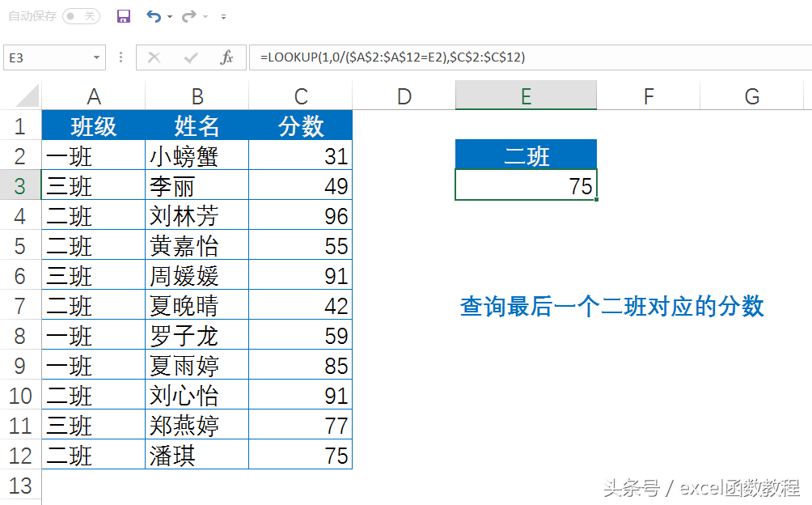Image resolution: width=812 pixels, height=505 pixels.
Task: Select column D header
Action: tap(404, 95)
